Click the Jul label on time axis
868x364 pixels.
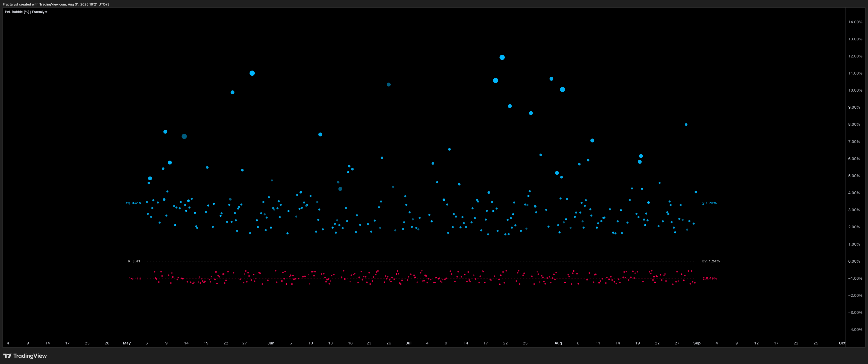[408, 343]
